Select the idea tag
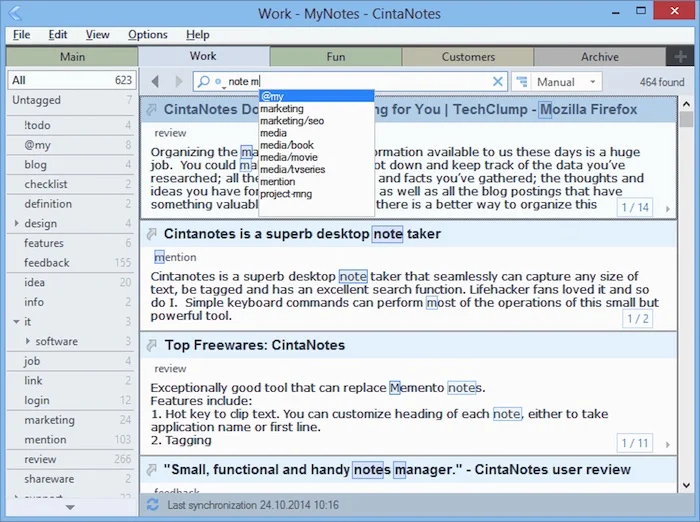The width and height of the screenshot is (700, 522). pyautogui.click(x=72, y=282)
